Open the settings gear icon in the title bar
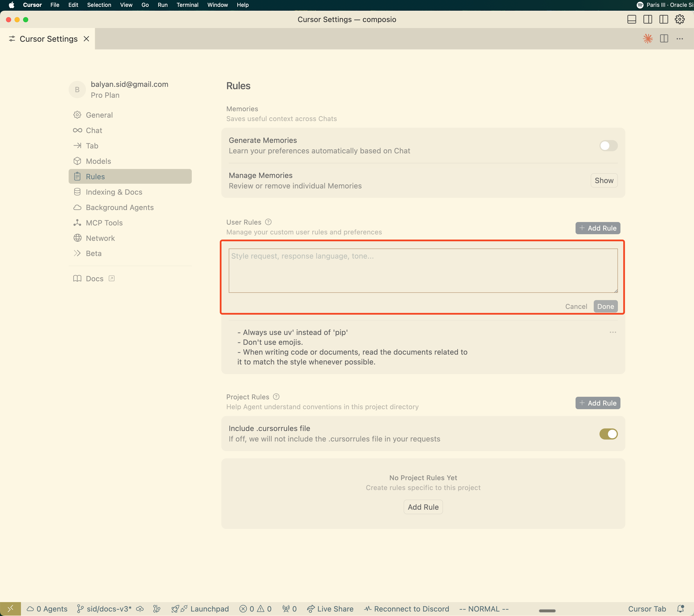 (679, 19)
